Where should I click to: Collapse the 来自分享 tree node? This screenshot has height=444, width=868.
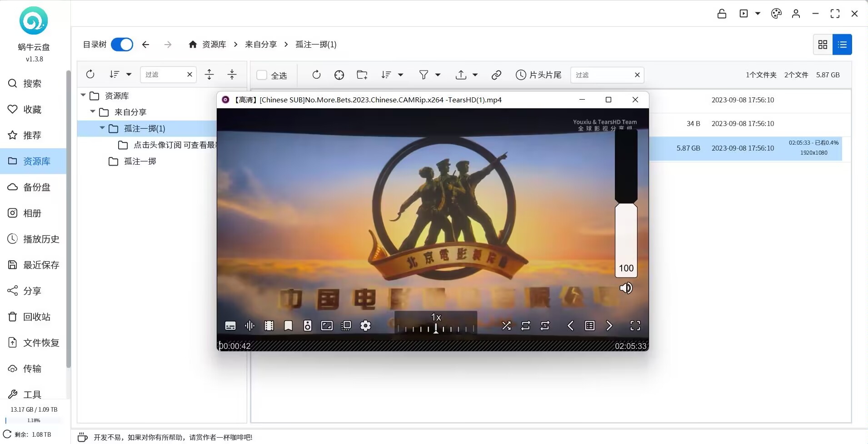(x=93, y=111)
